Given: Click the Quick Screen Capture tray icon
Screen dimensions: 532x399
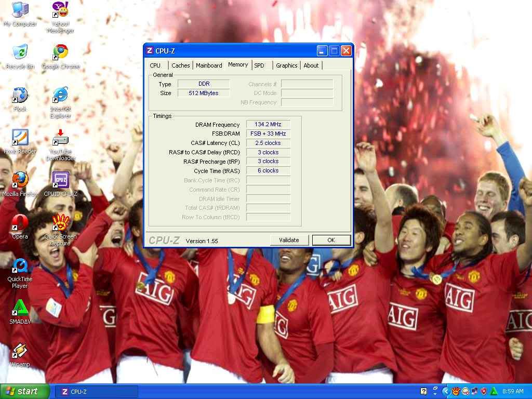Looking at the screenshot, I should (x=455, y=391).
